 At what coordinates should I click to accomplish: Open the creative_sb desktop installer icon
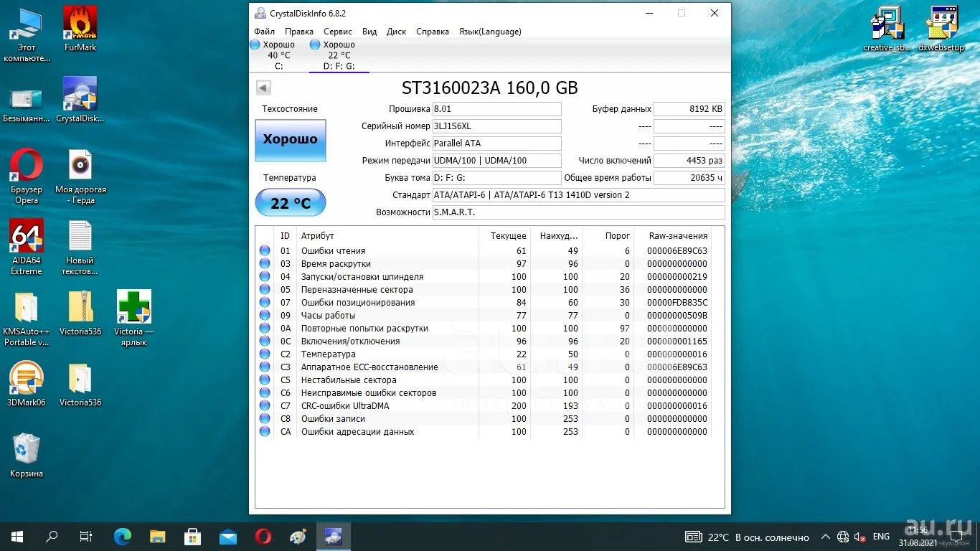887,29
